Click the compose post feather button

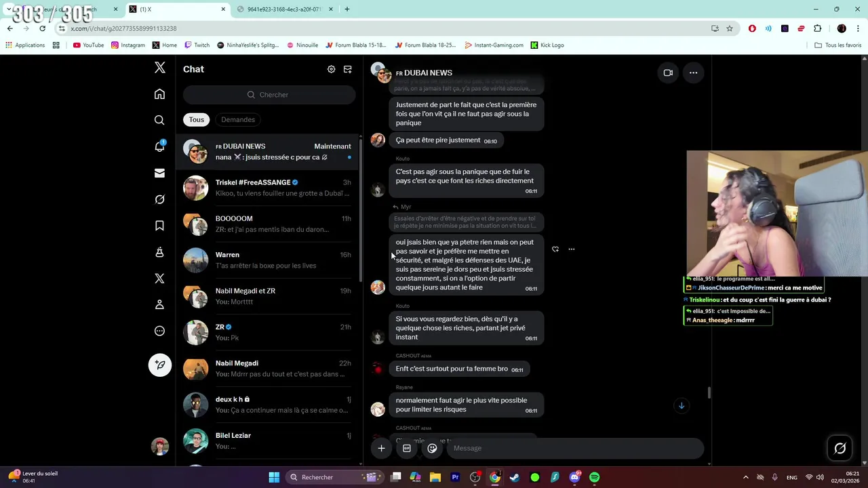[160, 365]
